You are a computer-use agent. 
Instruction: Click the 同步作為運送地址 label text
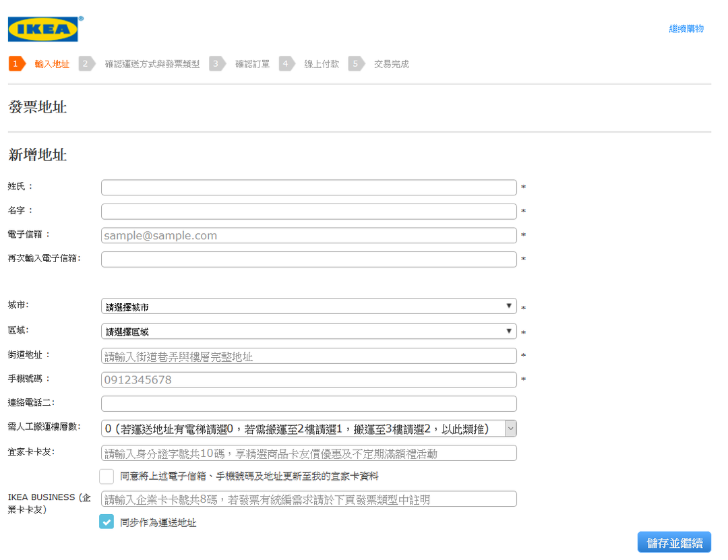tap(158, 523)
